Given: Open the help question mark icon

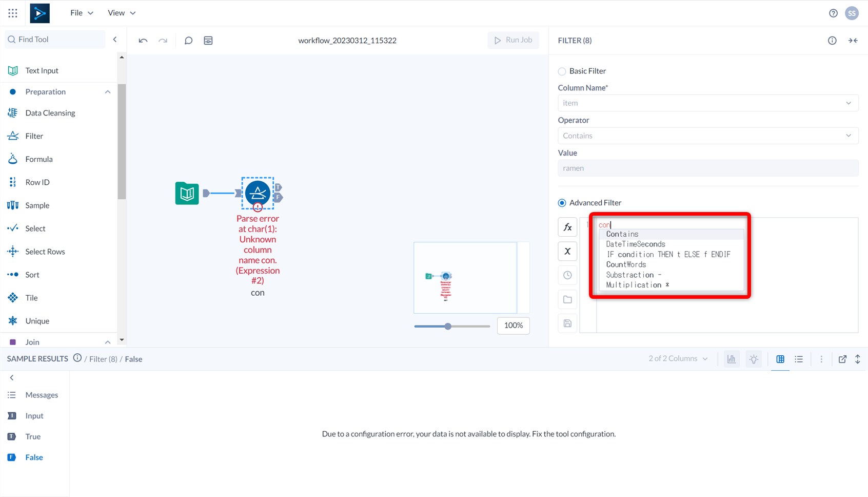Looking at the screenshot, I should tap(833, 13).
